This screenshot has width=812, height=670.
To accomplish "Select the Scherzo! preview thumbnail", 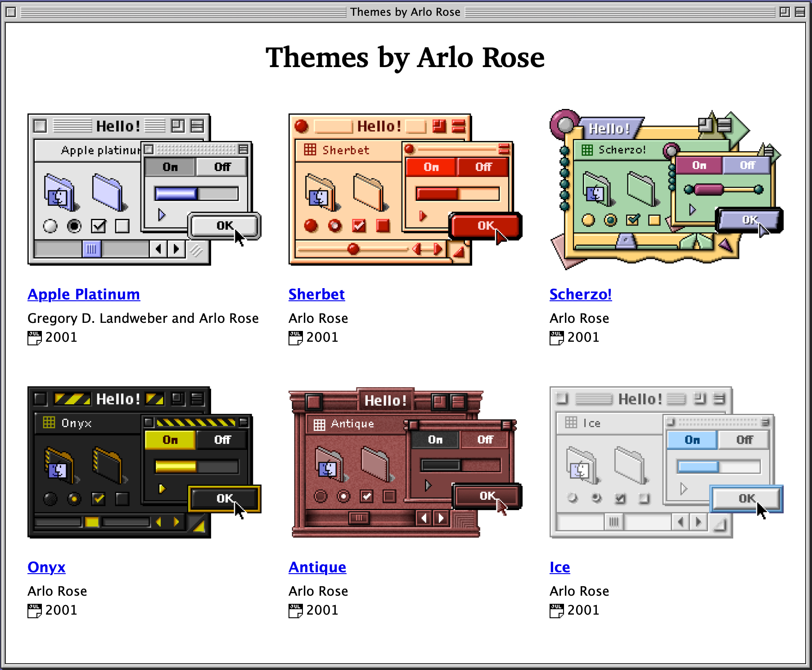I will point(667,189).
